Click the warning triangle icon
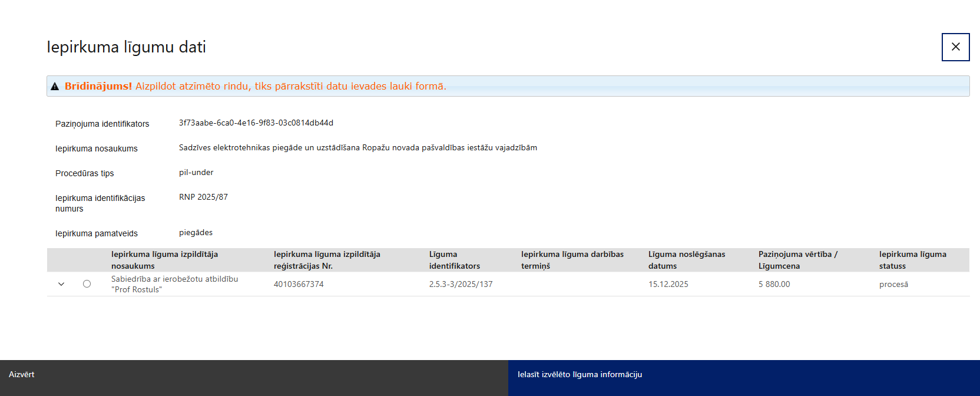The height and width of the screenshot is (396, 980). pos(55,87)
